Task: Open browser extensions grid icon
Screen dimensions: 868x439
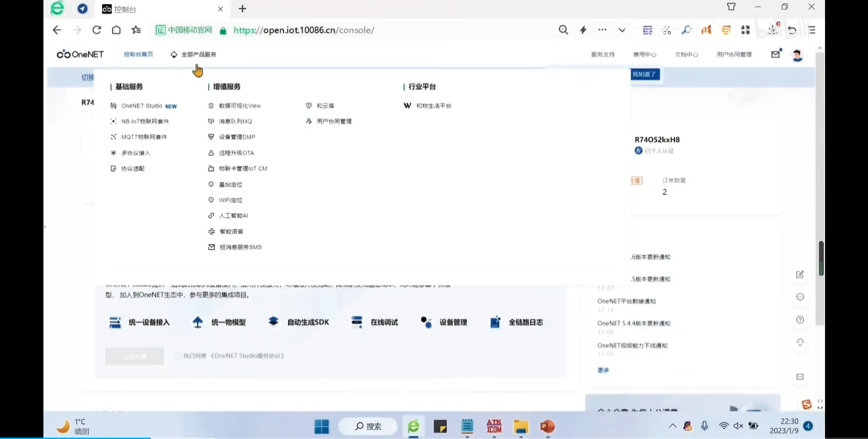Action: [x=745, y=30]
